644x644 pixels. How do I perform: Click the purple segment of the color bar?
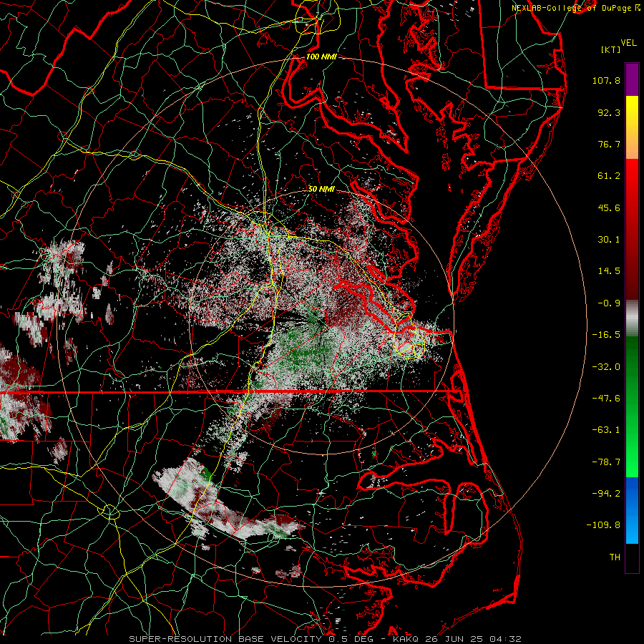(632, 79)
